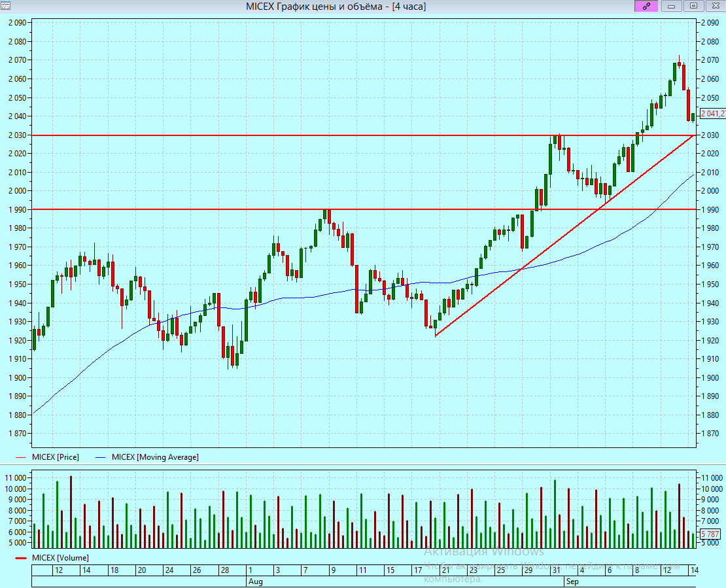Viewport: 726px width, 588px height.
Task: Click date label 7 on the time axis
Action: coord(305,570)
